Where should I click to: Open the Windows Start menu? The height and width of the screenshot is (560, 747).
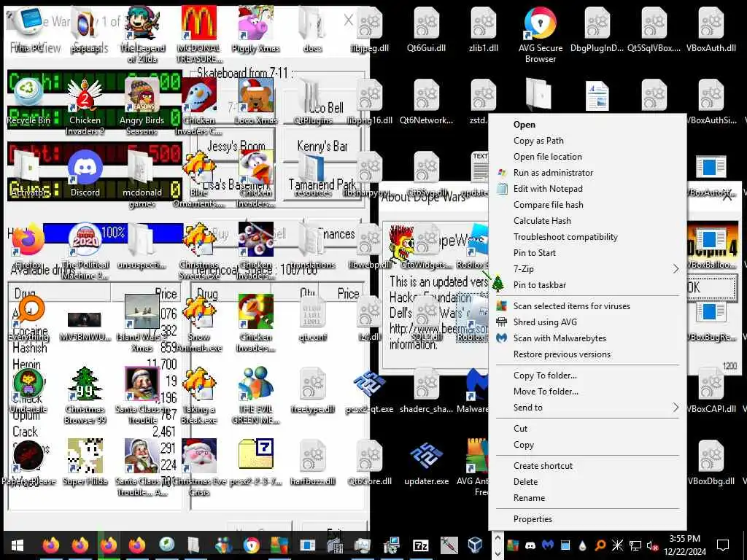(18, 545)
